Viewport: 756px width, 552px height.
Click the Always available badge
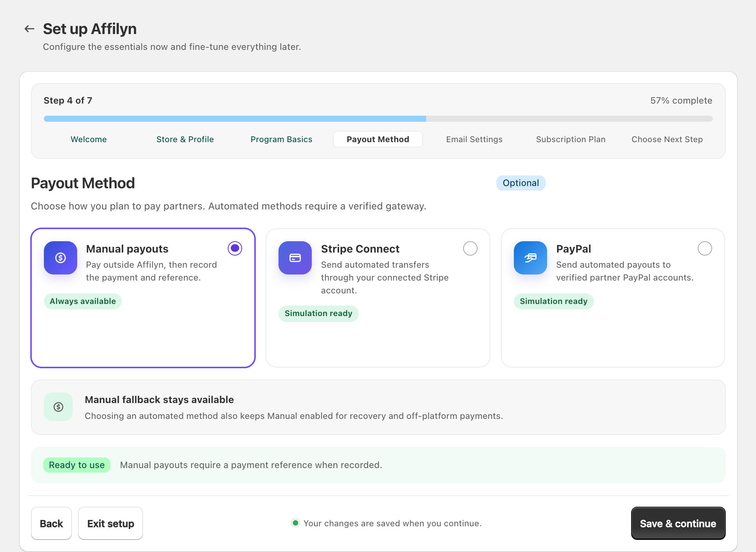[83, 301]
